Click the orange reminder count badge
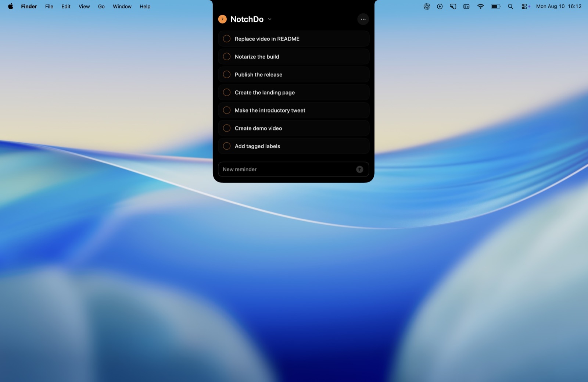The image size is (588, 382). click(222, 19)
